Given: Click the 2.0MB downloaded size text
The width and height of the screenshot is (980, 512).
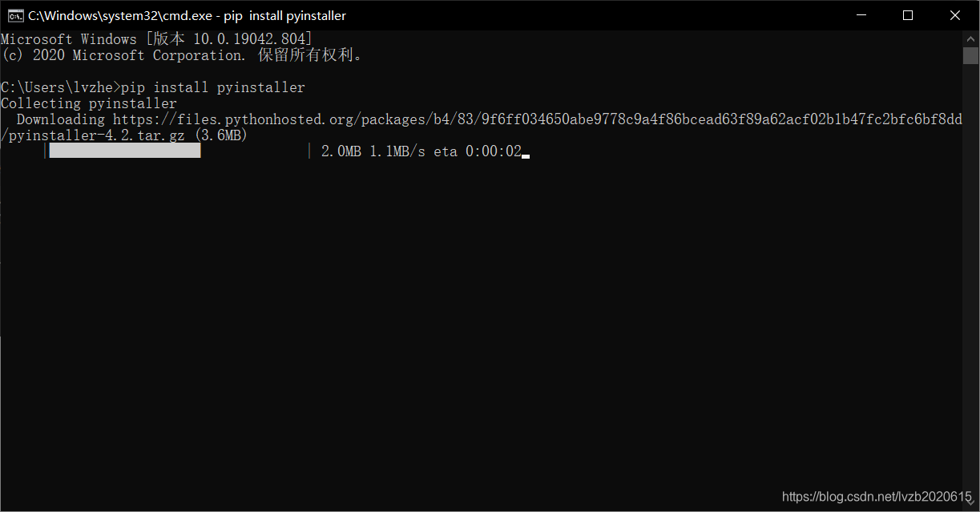Looking at the screenshot, I should pos(340,151).
